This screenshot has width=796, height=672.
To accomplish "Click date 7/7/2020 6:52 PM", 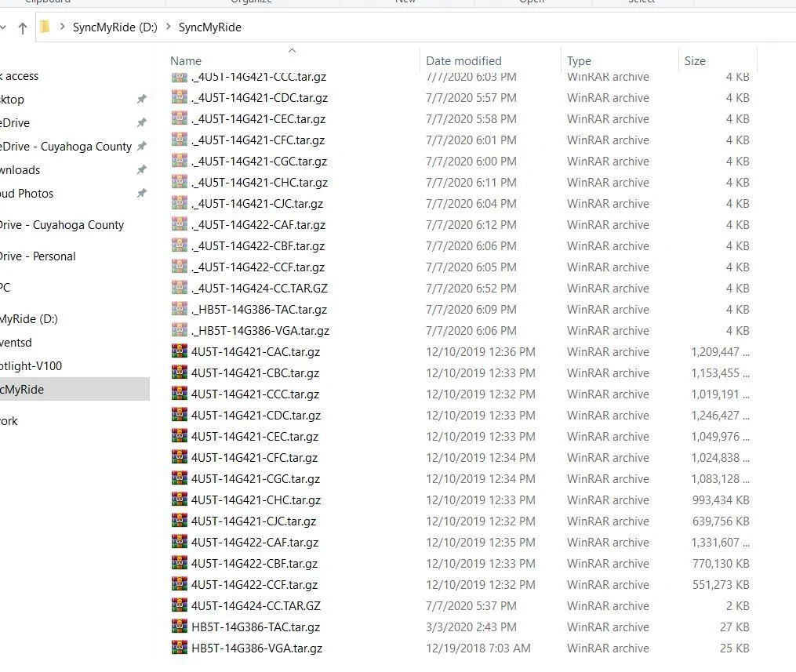I will coord(471,289).
